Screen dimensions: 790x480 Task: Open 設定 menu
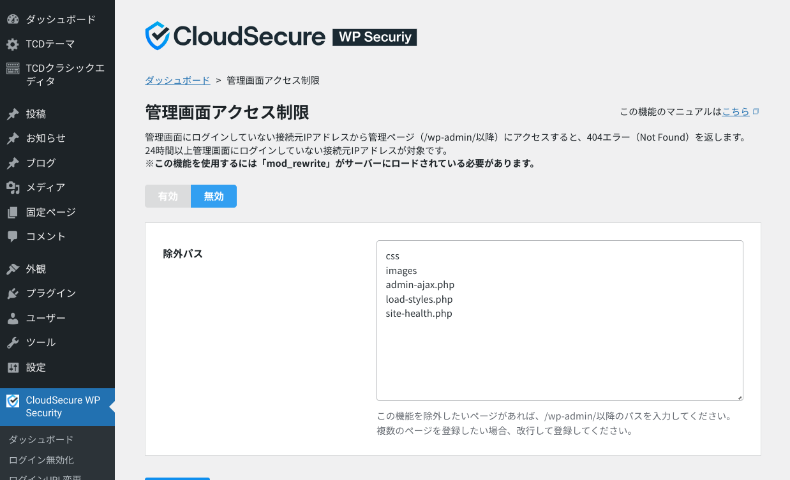click(x=57, y=367)
